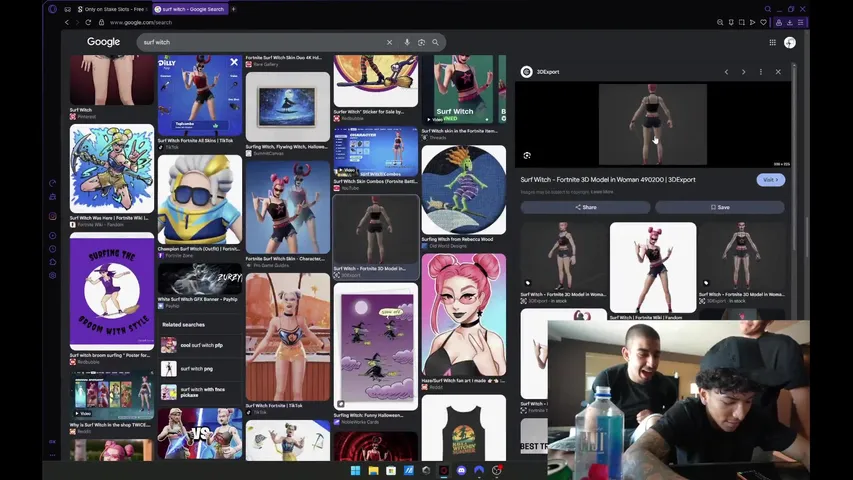Viewport: 853px width, 480px height.
Task: Open Discord from taskbar
Action: coord(461,471)
